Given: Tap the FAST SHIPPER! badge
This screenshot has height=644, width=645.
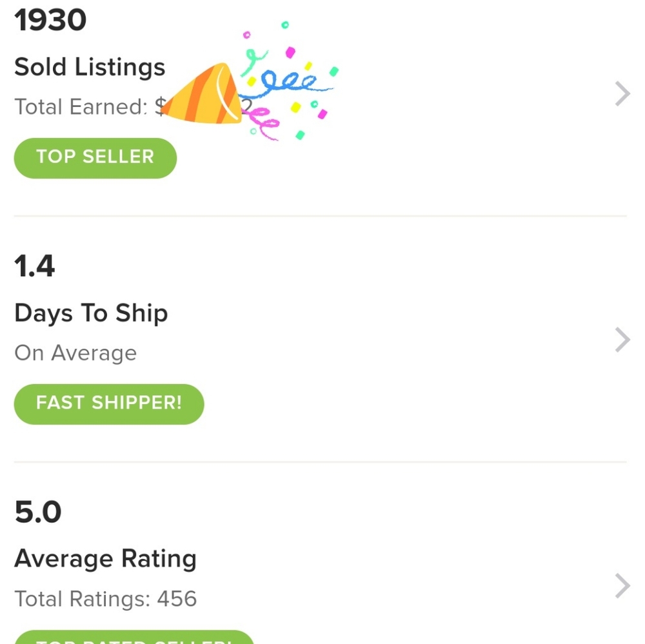Looking at the screenshot, I should (x=109, y=404).
